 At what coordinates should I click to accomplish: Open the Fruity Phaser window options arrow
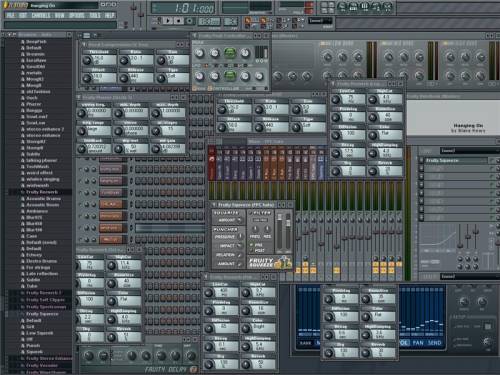pos(79,97)
